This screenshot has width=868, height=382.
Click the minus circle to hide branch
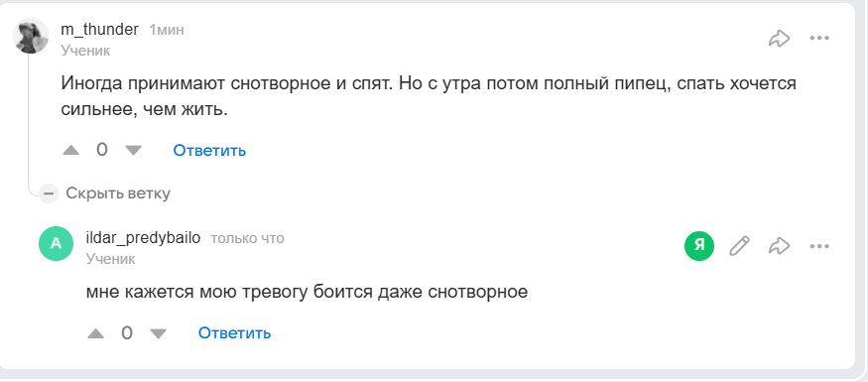pyautogui.click(x=49, y=193)
